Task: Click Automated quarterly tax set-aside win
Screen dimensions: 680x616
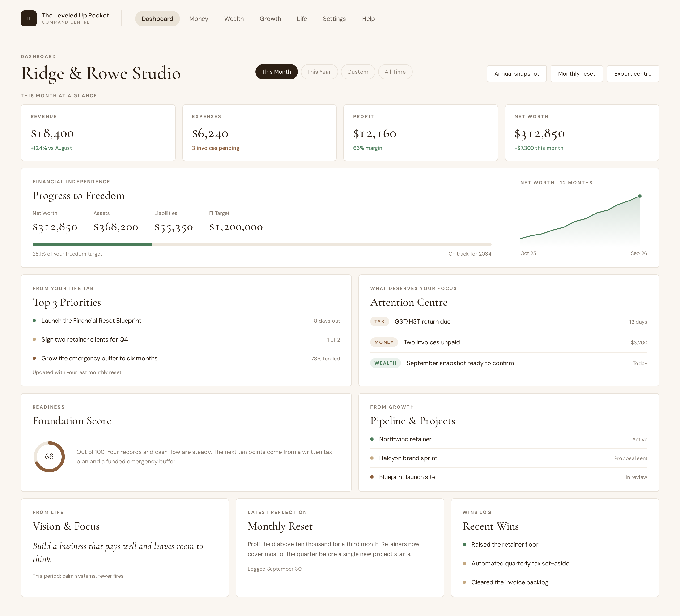Action: pos(555,563)
